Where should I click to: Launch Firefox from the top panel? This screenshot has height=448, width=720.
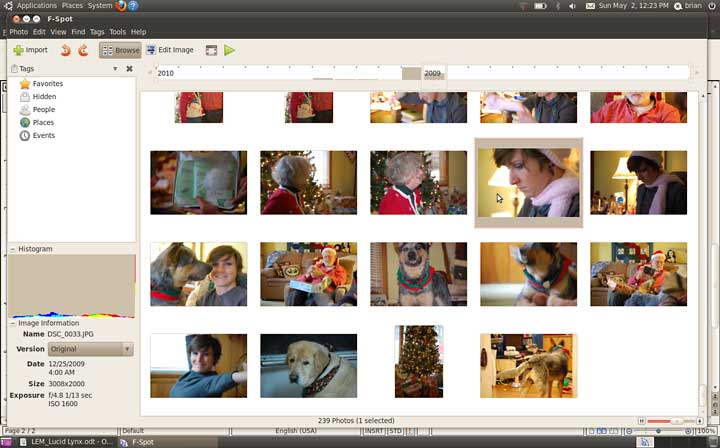pyautogui.click(x=121, y=6)
